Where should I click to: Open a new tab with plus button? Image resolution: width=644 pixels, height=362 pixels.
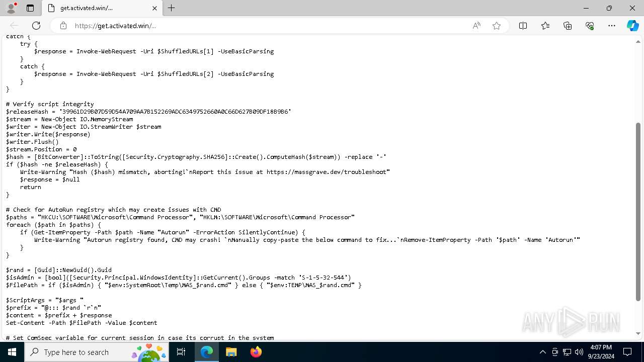pyautogui.click(x=171, y=8)
